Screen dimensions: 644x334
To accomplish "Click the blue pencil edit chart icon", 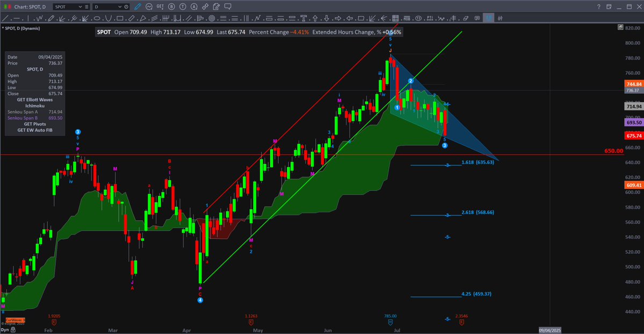I will (x=138, y=6).
